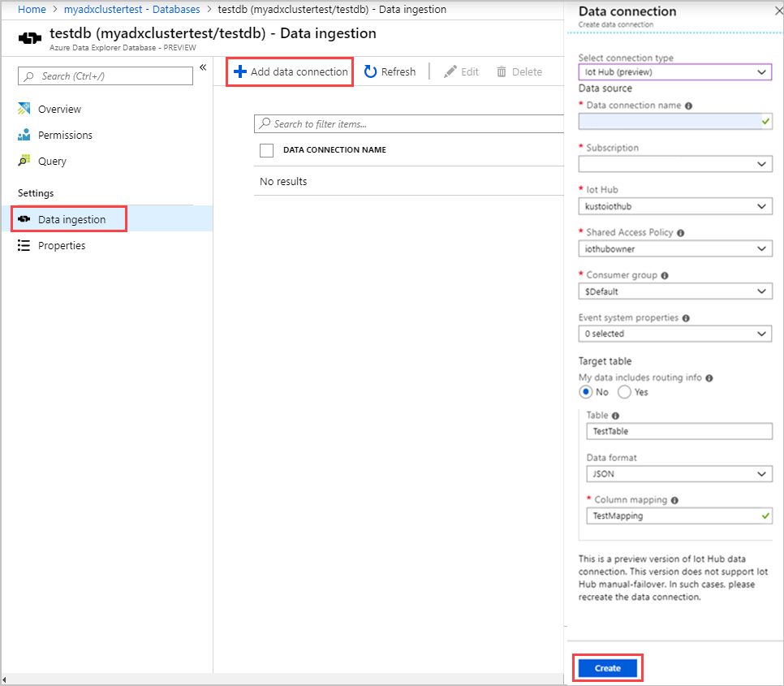Viewport: 784px width, 686px height.
Task: Open Properties in Settings menu
Action: 62,245
